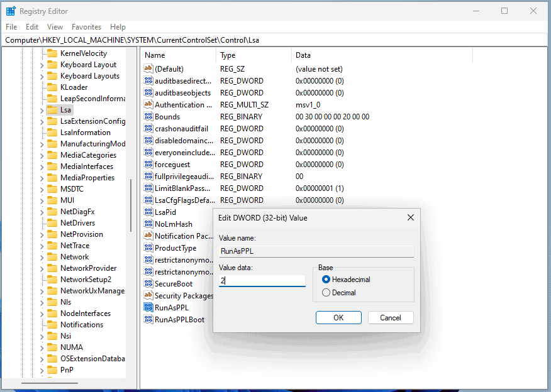Click the LsaCfgFlagsDefa... value icon
Screen dimensions: 551x392
pos(148,200)
